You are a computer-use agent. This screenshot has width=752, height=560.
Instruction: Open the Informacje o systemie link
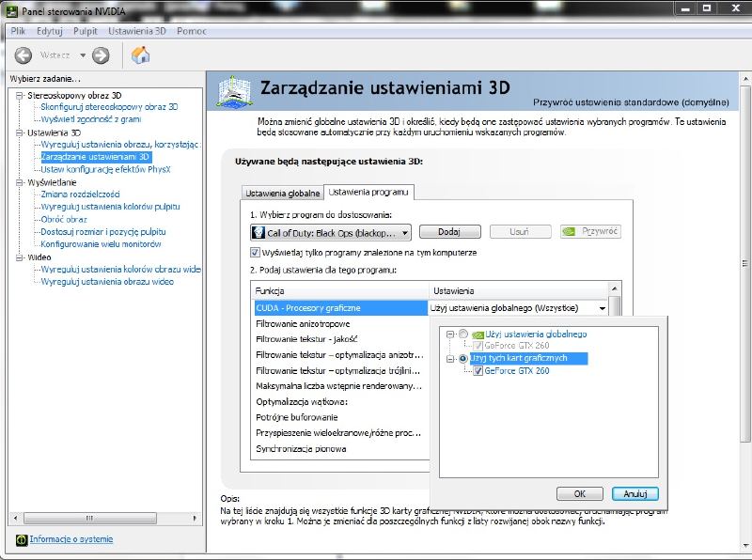click(x=71, y=539)
